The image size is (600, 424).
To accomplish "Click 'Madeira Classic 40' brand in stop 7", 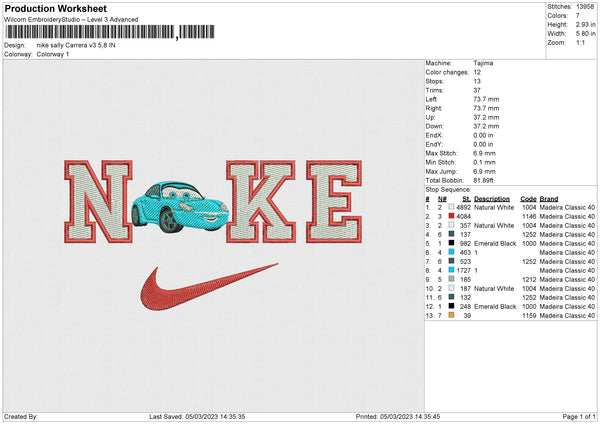I will point(567,261).
